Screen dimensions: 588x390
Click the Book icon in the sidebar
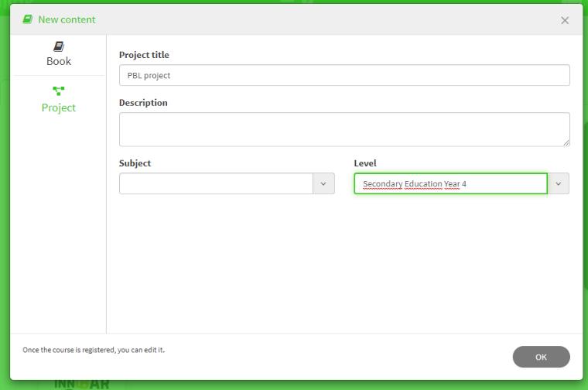click(x=59, y=46)
